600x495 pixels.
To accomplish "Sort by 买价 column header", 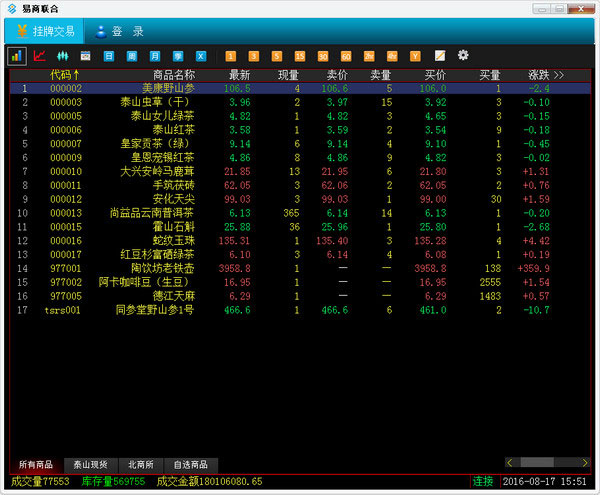I will point(435,75).
